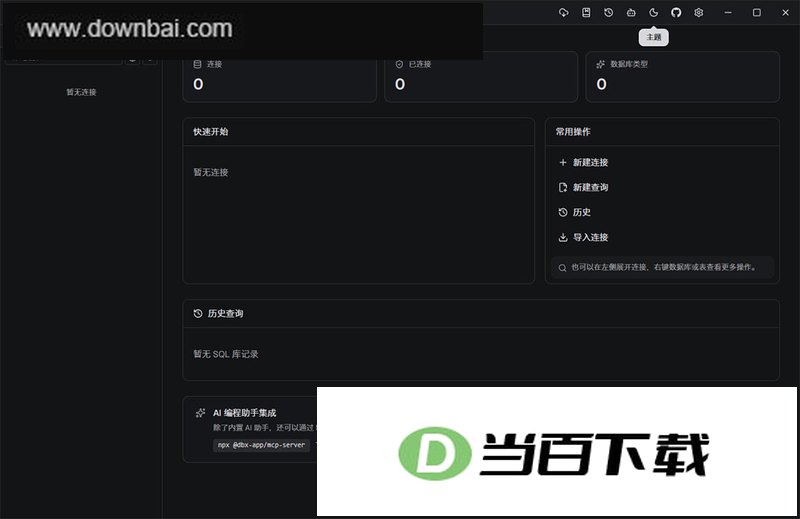The image size is (800, 519).
Task: Click the shield icon beside 已连接
Action: (x=399, y=64)
